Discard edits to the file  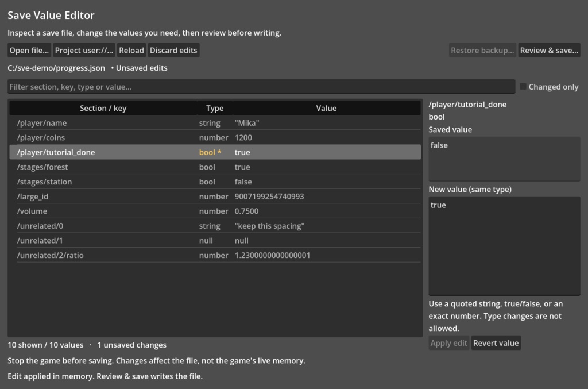(x=173, y=50)
